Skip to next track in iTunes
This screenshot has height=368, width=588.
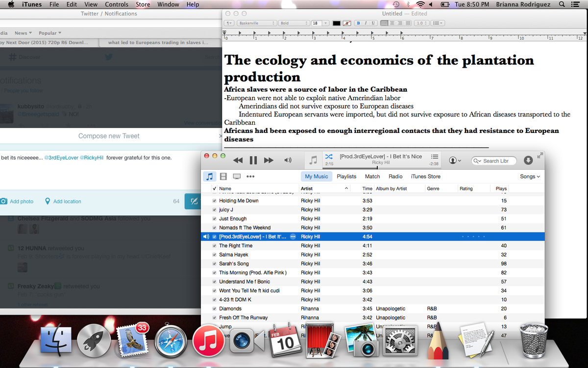pyautogui.click(x=269, y=160)
